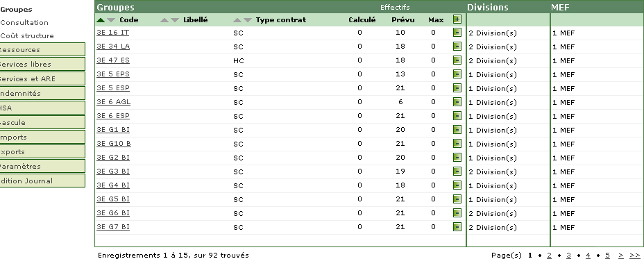
Task: Sort the Type contrat column ascending
Action: (x=237, y=19)
